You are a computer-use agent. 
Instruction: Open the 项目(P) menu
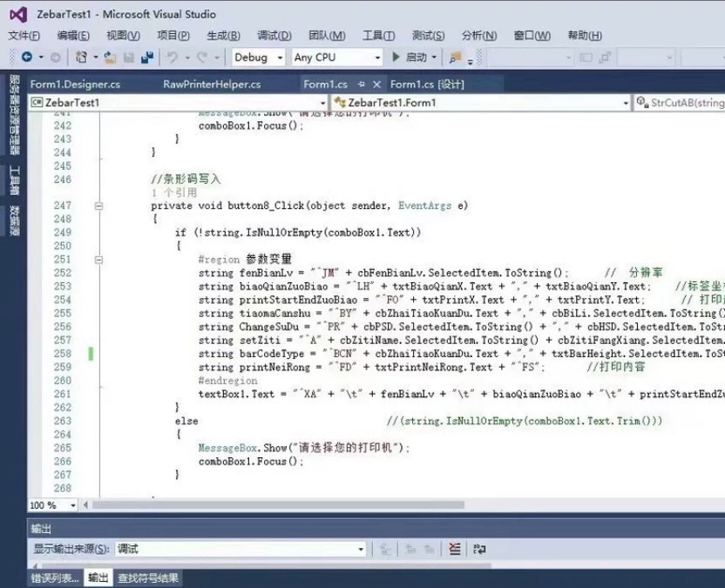[x=173, y=36]
